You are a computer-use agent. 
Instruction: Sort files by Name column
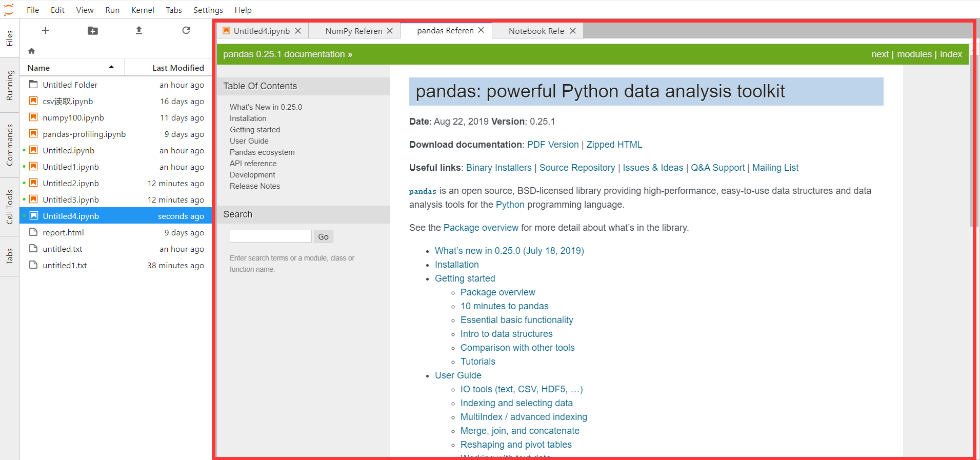click(x=72, y=68)
